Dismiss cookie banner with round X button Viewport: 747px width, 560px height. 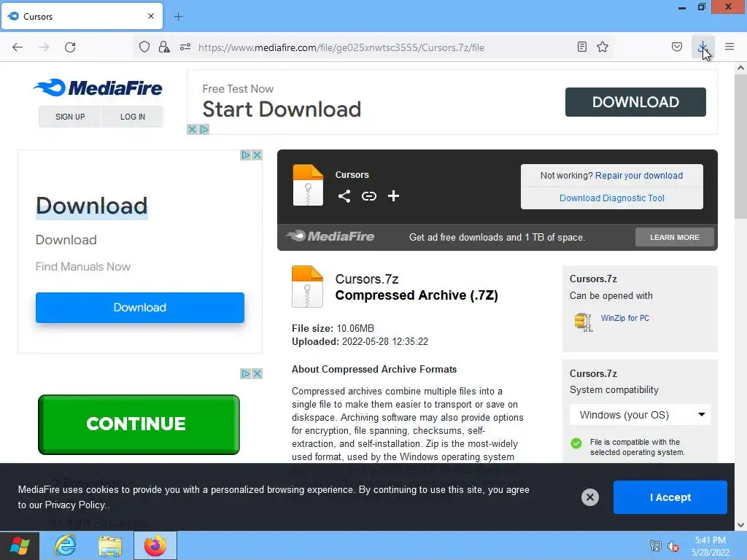click(589, 497)
